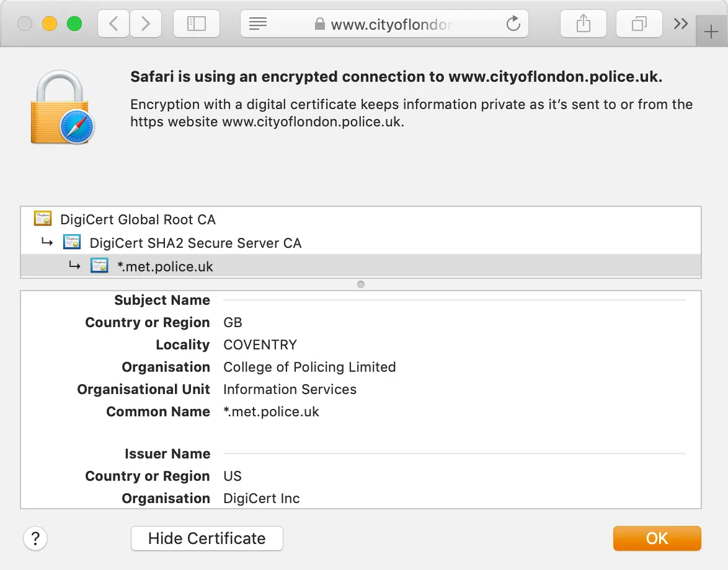Select DigiCert SHA2 Secure Server CA
The width and height of the screenshot is (728, 570).
point(361,243)
